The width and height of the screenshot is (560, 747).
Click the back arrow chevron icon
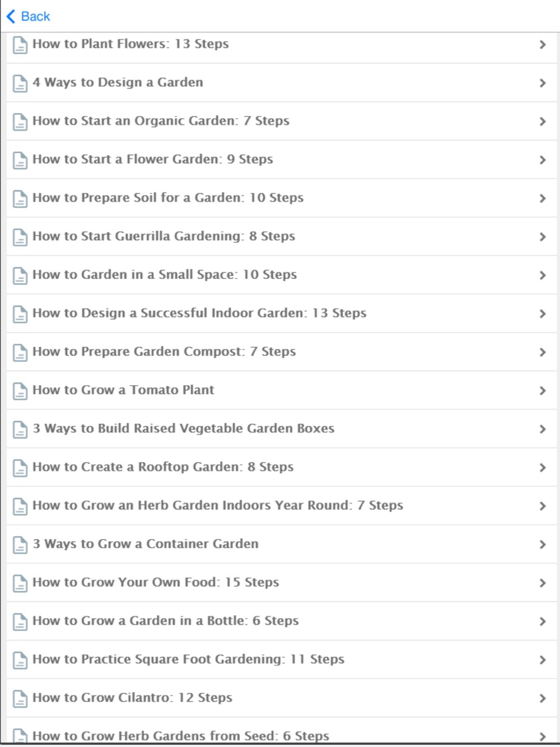click(x=11, y=16)
